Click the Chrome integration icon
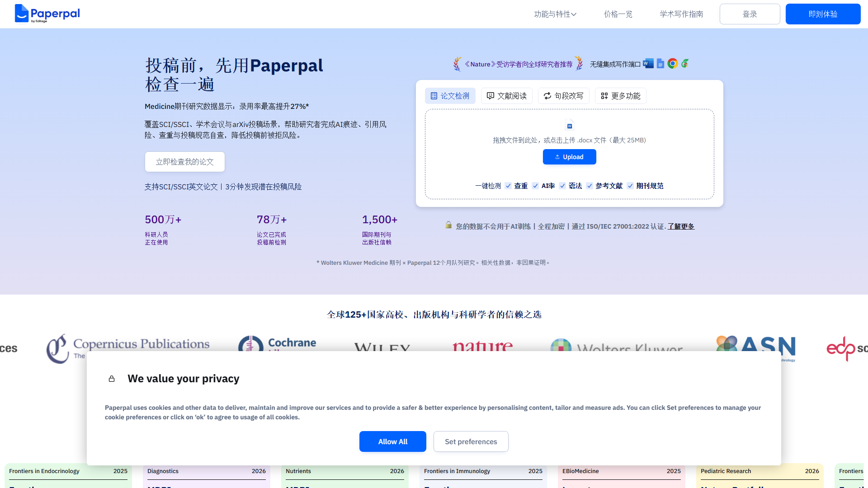 point(673,64)
